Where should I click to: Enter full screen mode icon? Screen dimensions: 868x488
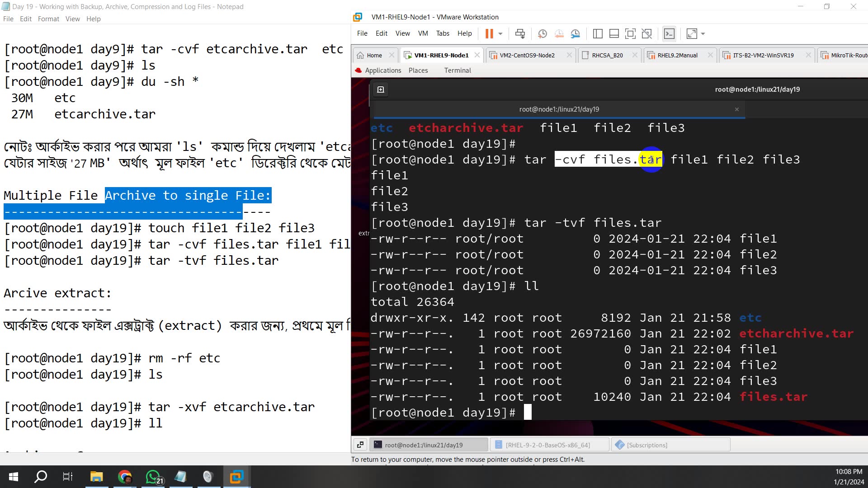(x=630, y=33)
